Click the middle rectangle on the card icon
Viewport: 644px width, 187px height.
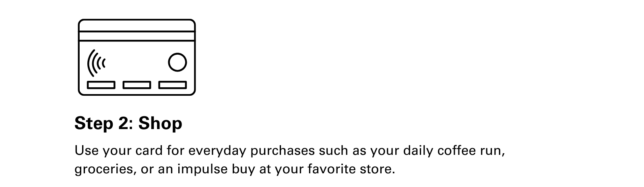tap(137, 85)
